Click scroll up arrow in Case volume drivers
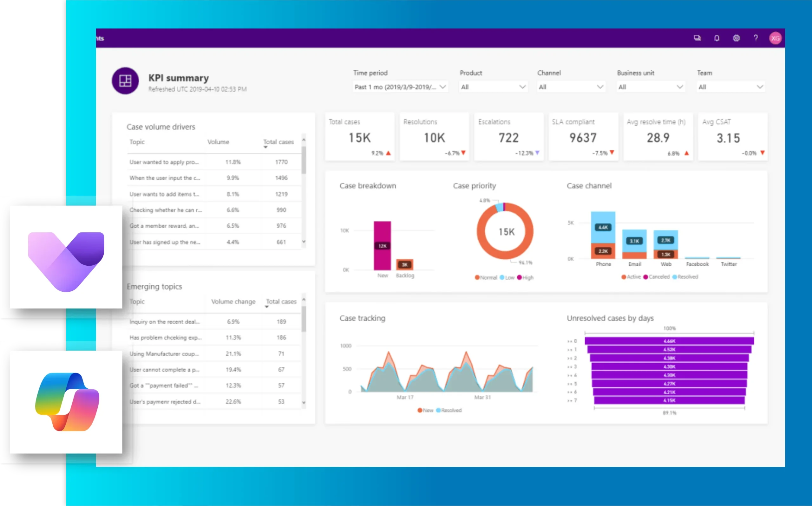The image size is (812, 506). (x=304, y=139)
